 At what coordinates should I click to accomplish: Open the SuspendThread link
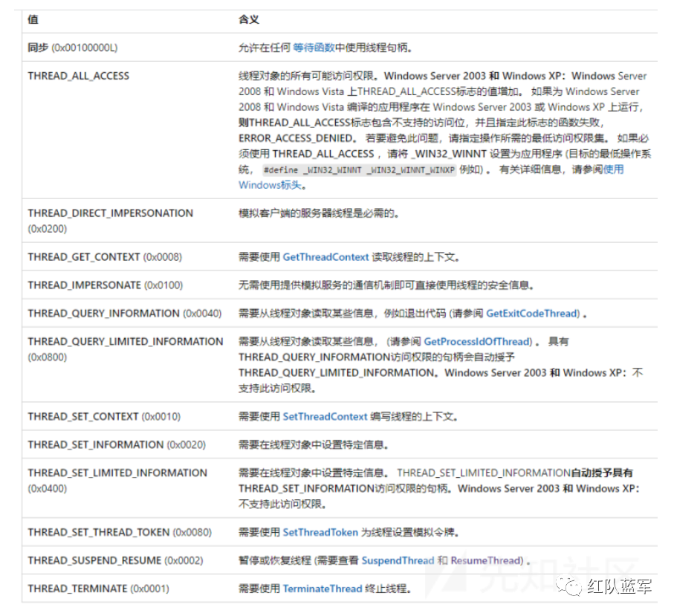pos(398,560)
